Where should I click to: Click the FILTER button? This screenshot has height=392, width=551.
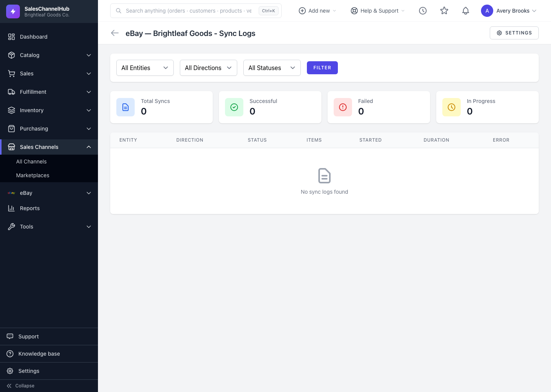point(322,68)
